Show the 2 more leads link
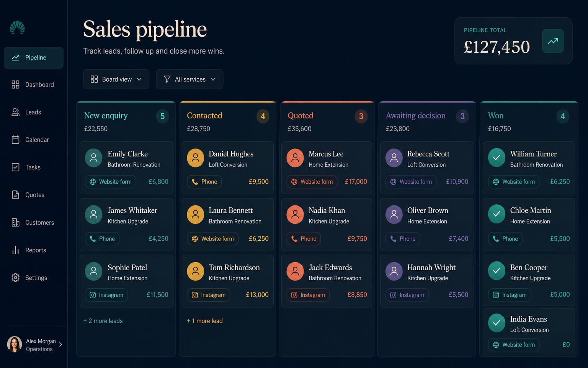The image size is (588, 368). 103,321
